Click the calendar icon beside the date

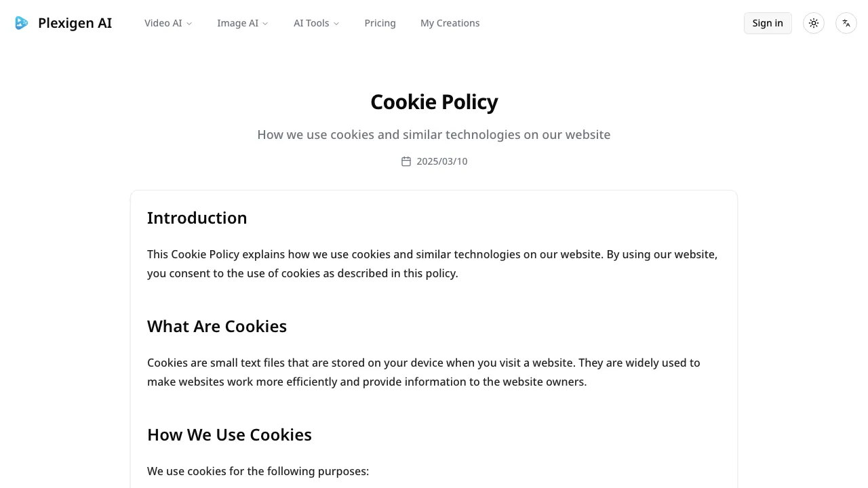(406, 161)
